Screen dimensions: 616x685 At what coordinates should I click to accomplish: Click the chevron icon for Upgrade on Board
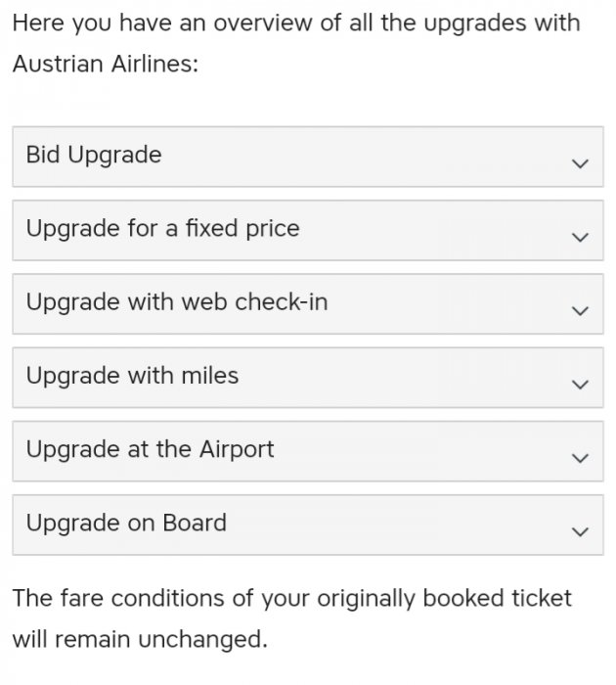[x=580, y=531]
